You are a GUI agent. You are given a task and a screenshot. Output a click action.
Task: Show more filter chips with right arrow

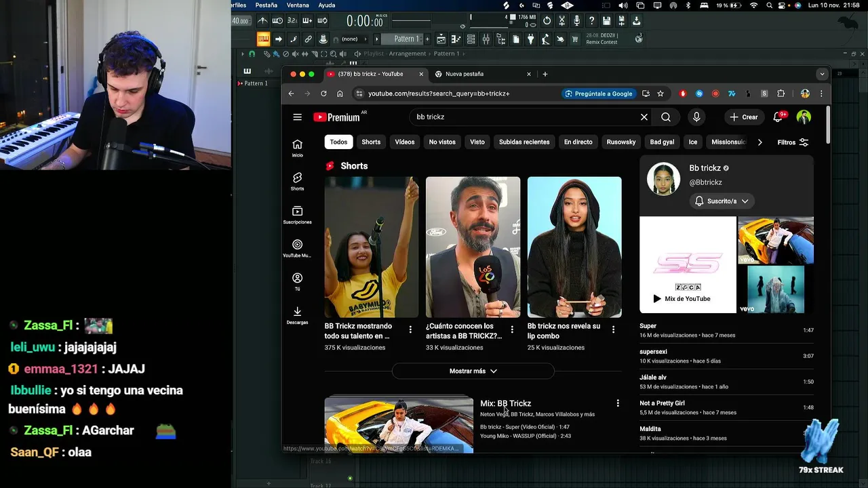(759, 142)
